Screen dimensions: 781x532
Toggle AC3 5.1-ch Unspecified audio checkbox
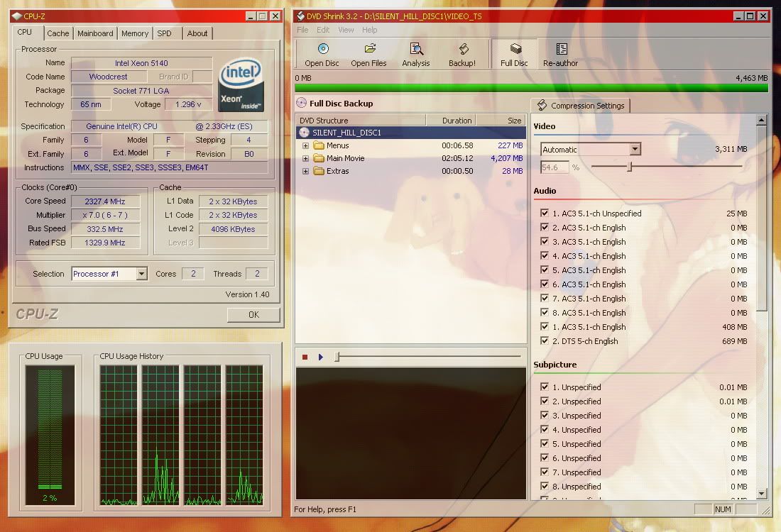coord(545,214)
